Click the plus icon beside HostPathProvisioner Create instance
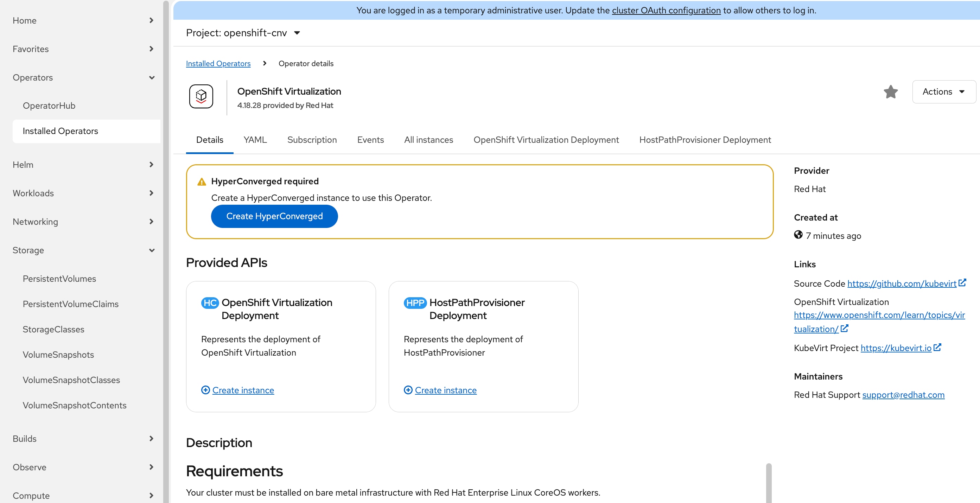This screenshot has width=980, height=503. (408, 390)
